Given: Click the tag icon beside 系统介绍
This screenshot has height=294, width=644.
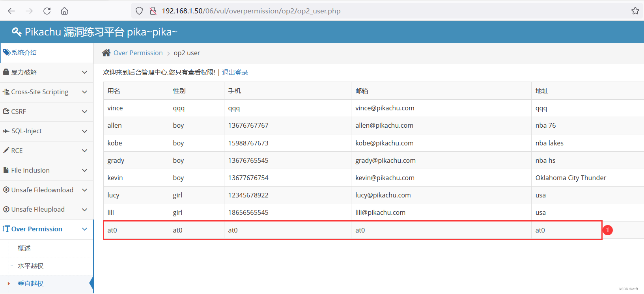Looking at the screenshot, I should pyautogui.click(x=7, y=52).
